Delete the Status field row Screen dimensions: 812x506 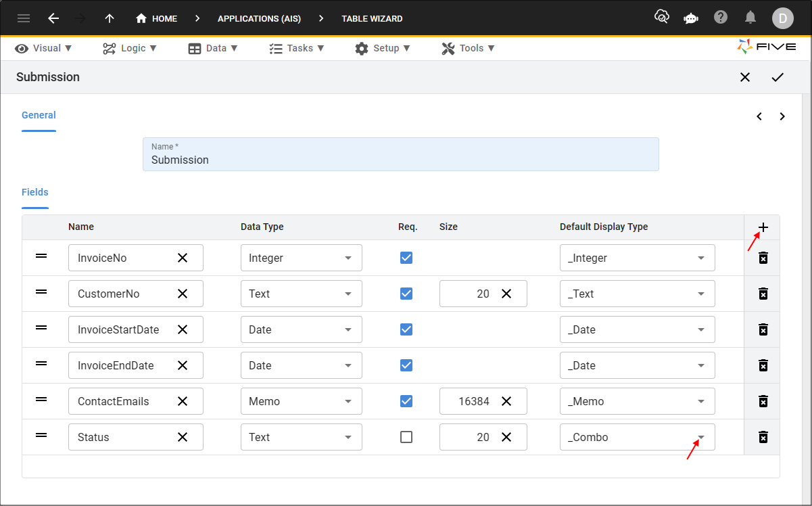click(x=762, y=437)
